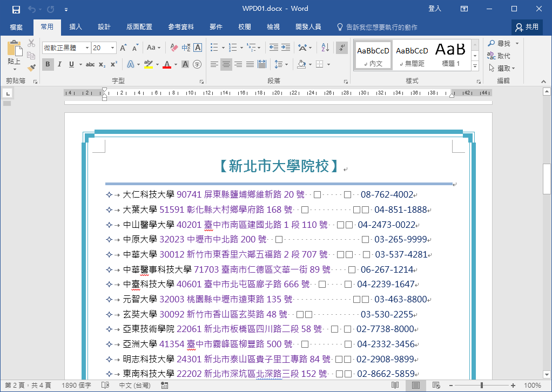Screen dimensions: 552x392
Task: Toggle Italic formatting
Action: tap(59, 64)
